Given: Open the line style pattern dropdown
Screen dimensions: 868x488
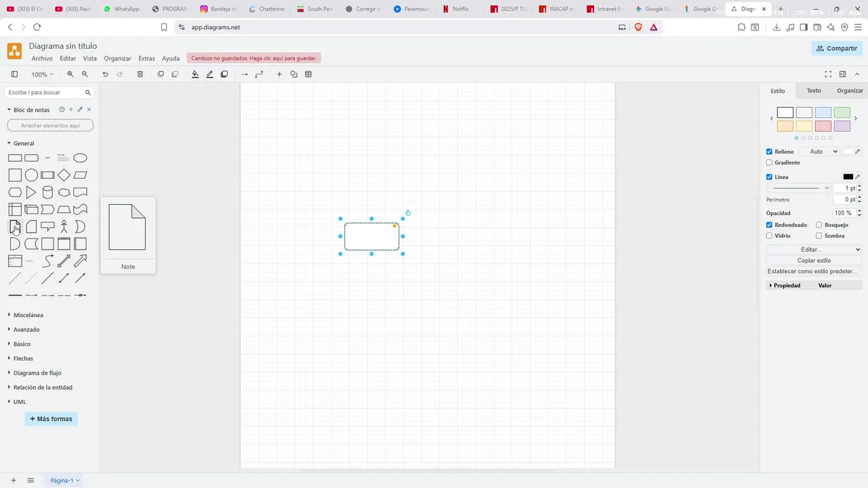Looking at the screenshot, I should [x=799, y=188].
